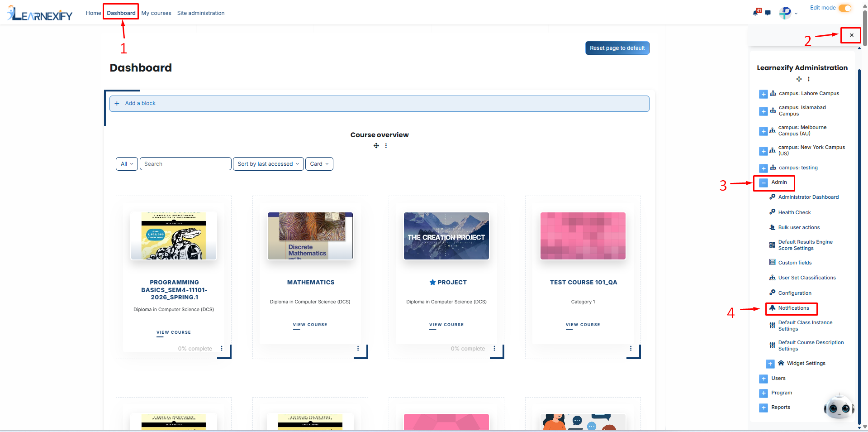
Task: Expand the Reports tree node
Action: (x=764, y=408)
